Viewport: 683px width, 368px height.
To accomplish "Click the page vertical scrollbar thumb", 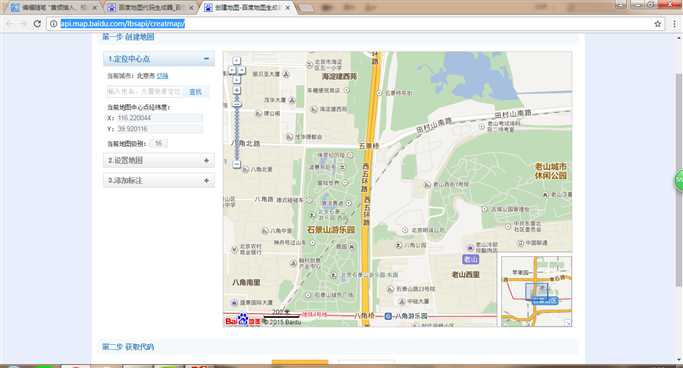I will 679,179.
